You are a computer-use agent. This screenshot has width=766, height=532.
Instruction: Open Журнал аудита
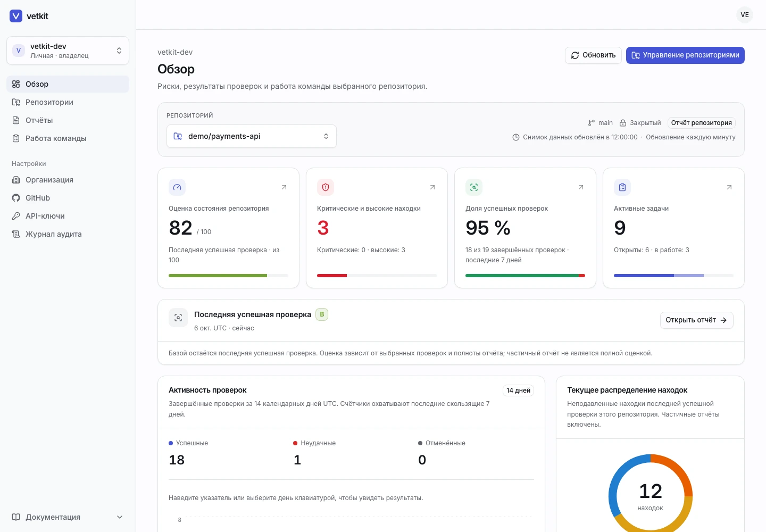(x=68, y=234)
